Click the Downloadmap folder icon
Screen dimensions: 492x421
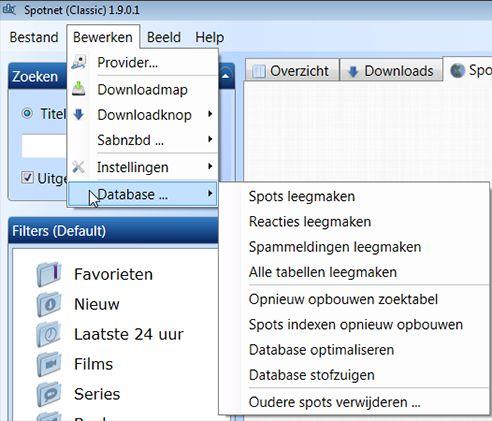(79, 89)
